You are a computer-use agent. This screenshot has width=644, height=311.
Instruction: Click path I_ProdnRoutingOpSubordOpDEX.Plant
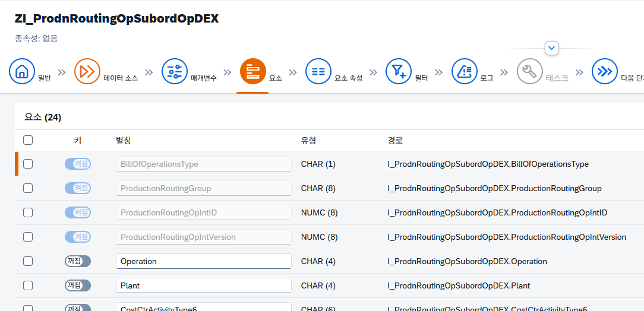click(x=459, y=285)
